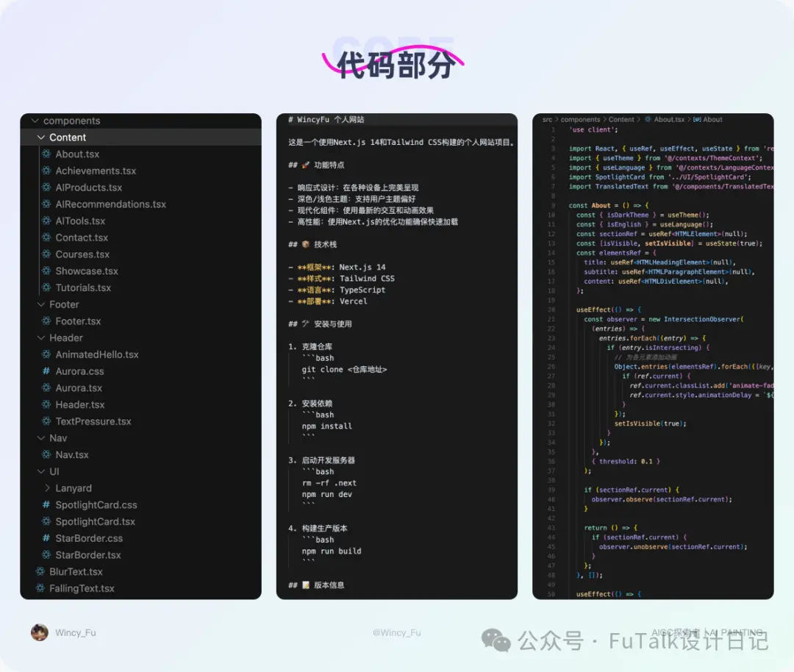794x672 pixels.
Task: Collapse the UI folder chevron
Action: pos(41,471)
